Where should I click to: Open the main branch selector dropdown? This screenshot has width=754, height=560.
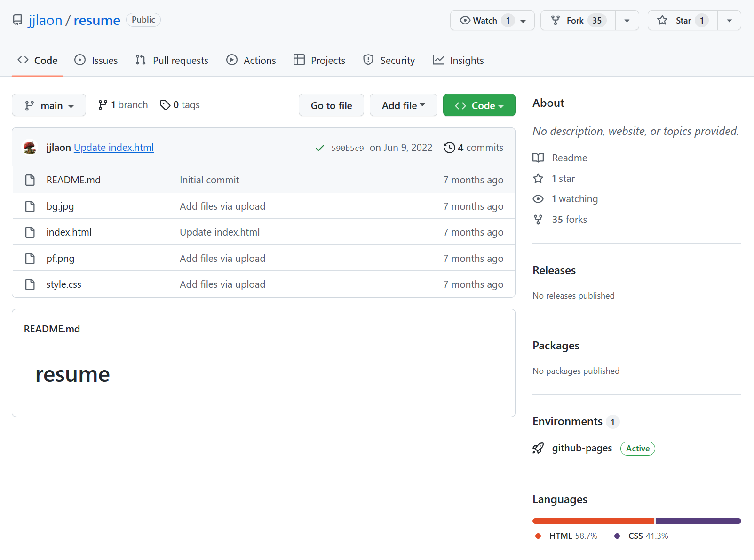(x=49, y=105)
